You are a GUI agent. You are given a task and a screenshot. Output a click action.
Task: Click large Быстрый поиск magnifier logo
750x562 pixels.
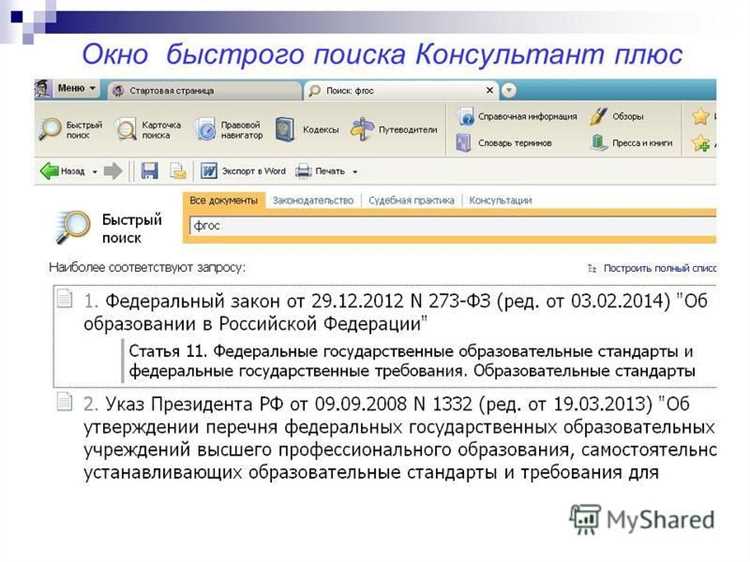point(72,227)
